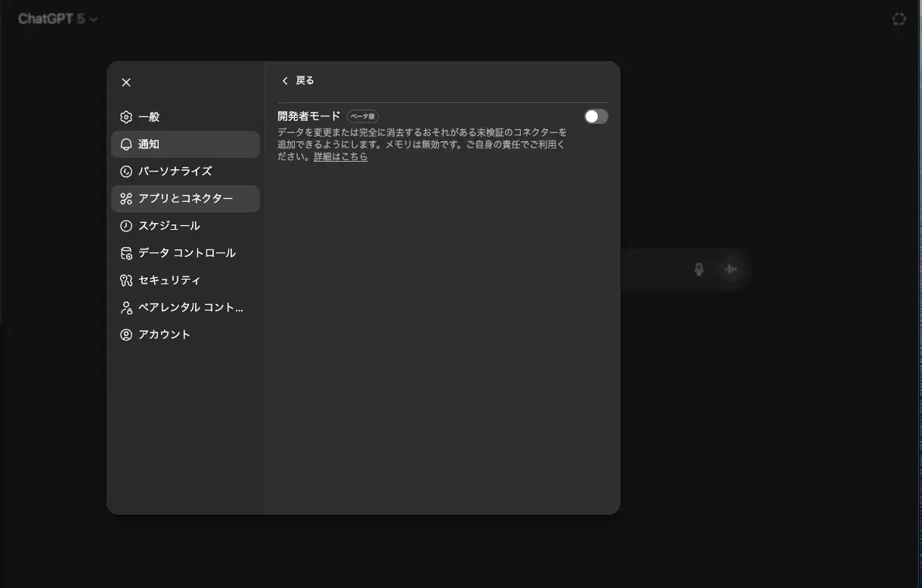The width and height of the screenshot is (922, 588).
Task: Click the ベータ版 badge label
Action: point(363,116)
